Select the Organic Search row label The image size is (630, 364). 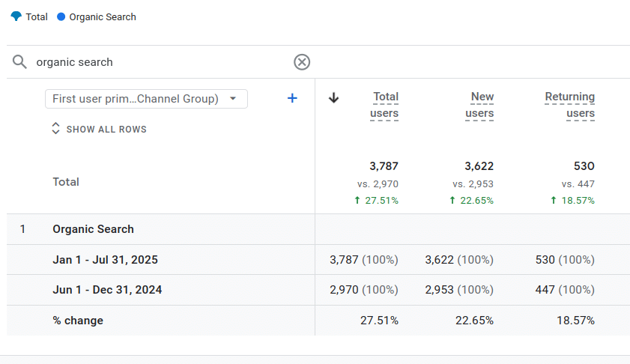93,229
